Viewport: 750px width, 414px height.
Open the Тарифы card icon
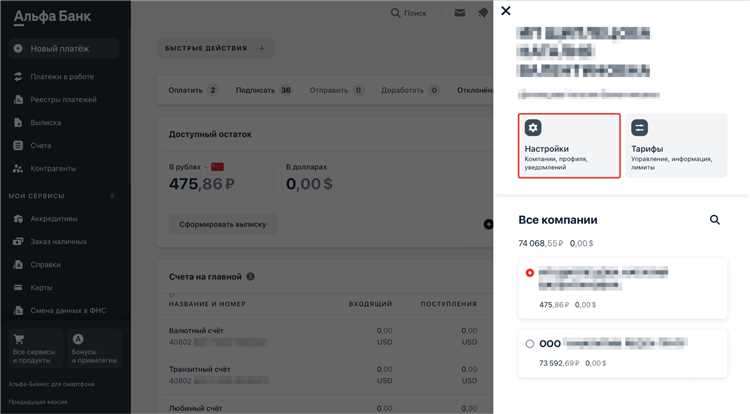coord(640,128)
